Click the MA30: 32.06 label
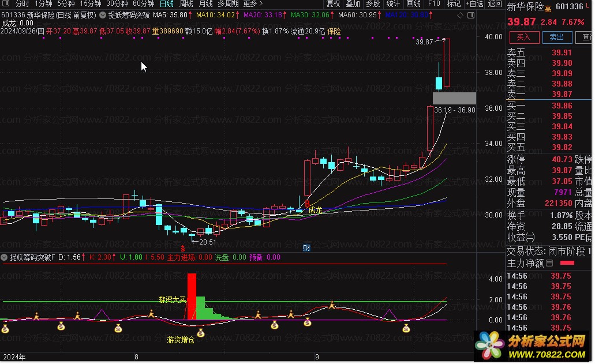This screenshot has width=595, height=364. (x=310, y=15)
